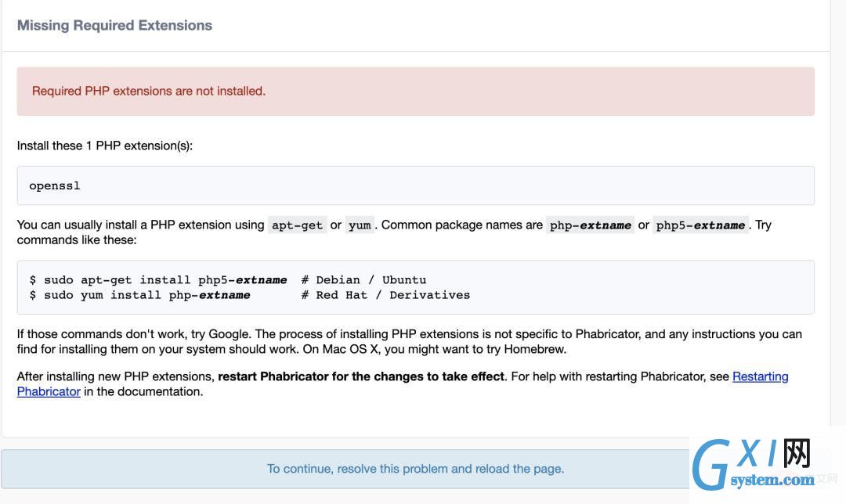Open the Restarting Phabricator documentation link
This screenshot has height=504, width=846.
[x=760, y=376]
